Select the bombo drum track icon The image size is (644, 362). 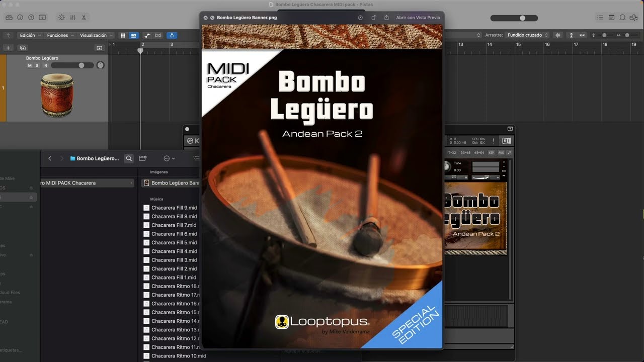coord(57,95)
